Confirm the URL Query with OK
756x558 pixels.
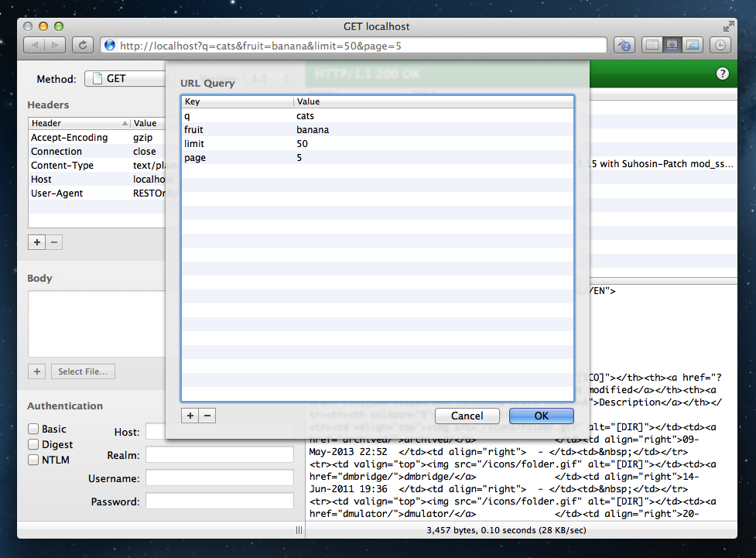(x=542, y=416)
